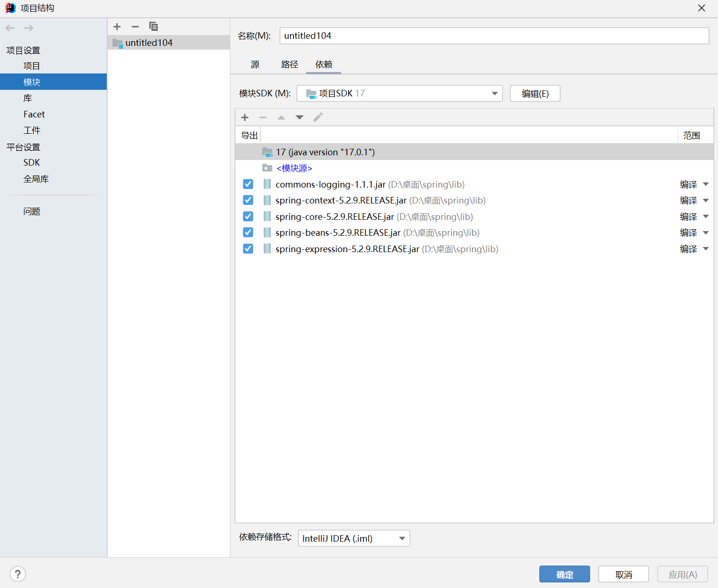718x588 pixels.
Task: Click IntelliJ IDEA logo in title bar
Action: [10, 8]
